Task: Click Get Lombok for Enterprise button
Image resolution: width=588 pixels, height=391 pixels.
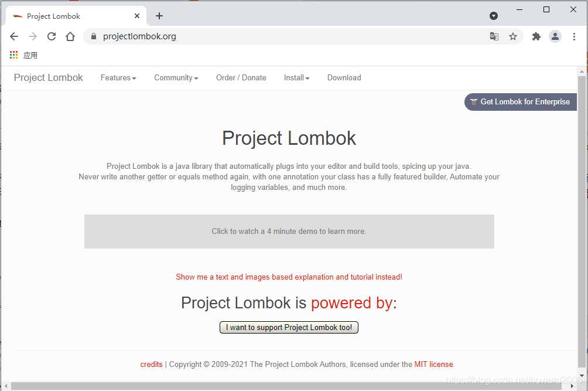Action: click(521, 101)
